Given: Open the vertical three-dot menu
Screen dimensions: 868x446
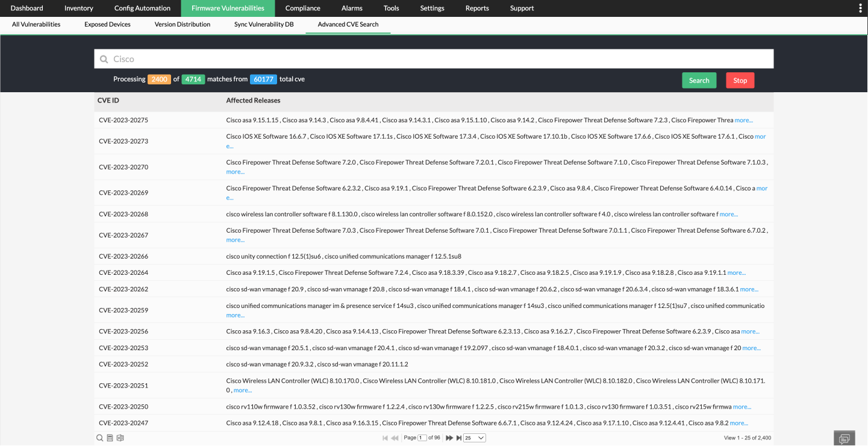Looking at the screenshot, I should [x=860, y=8].
